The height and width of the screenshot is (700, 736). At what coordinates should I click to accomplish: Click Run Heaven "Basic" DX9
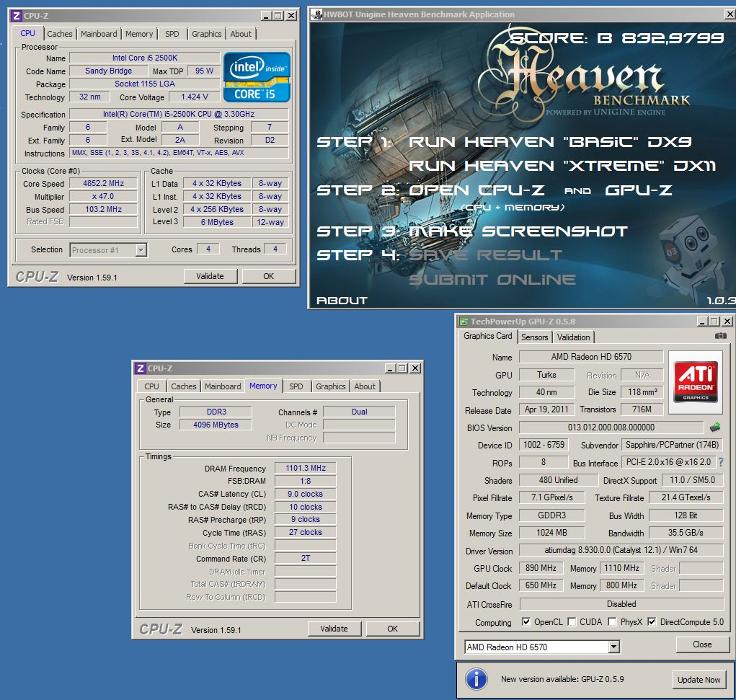coord(550,142)
